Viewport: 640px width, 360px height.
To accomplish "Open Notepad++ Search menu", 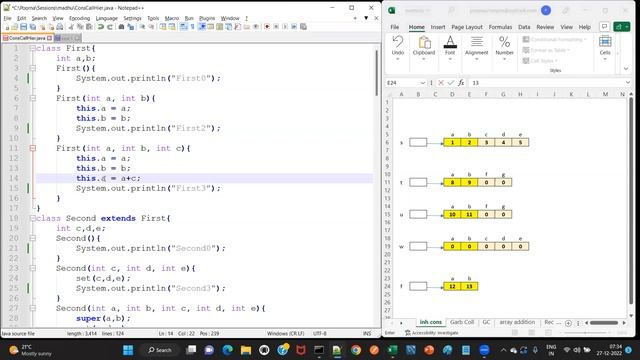I will coord(39,18).
